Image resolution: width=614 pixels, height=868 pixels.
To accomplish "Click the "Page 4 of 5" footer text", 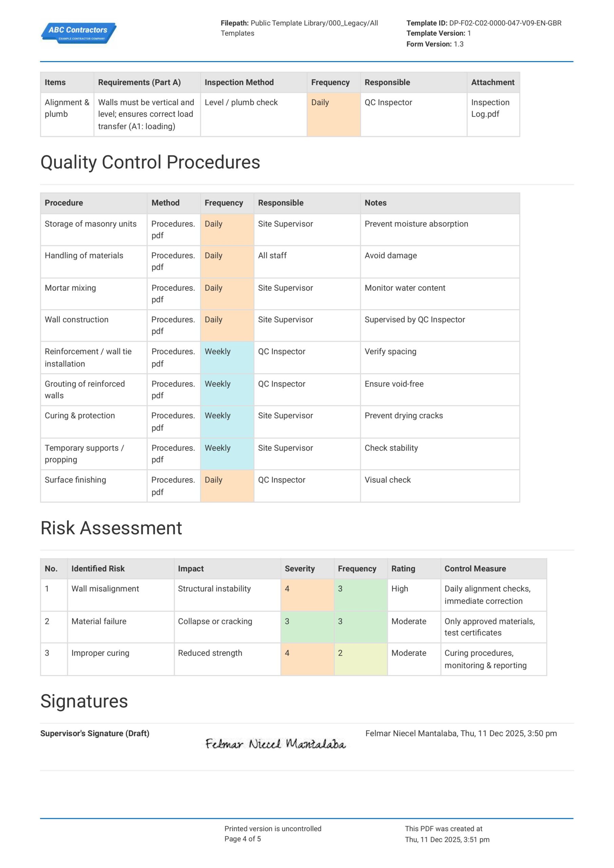I will click(242, 839).
